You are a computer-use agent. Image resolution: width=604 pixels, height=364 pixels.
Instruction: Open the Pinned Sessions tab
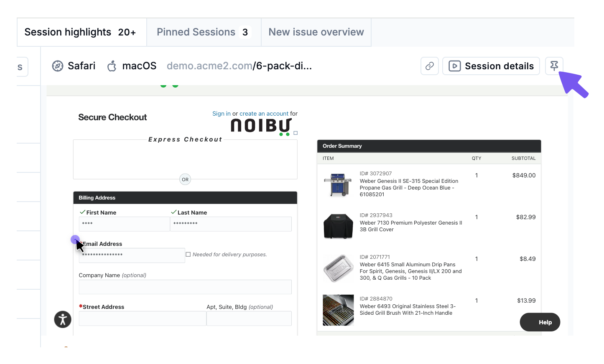[204, 32]
